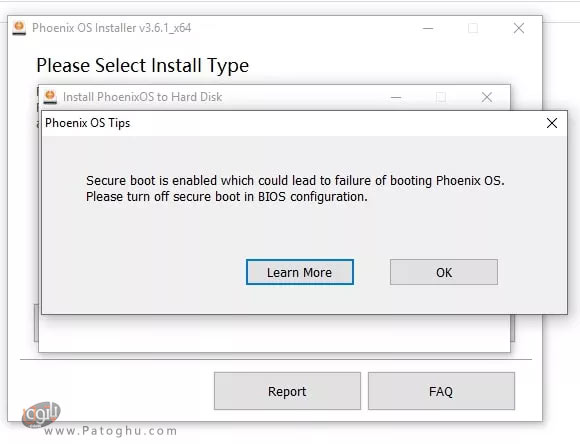Click the Phoenix OS Installer maximize icon
Screen dimensions: 580x444
coord(473,28)
